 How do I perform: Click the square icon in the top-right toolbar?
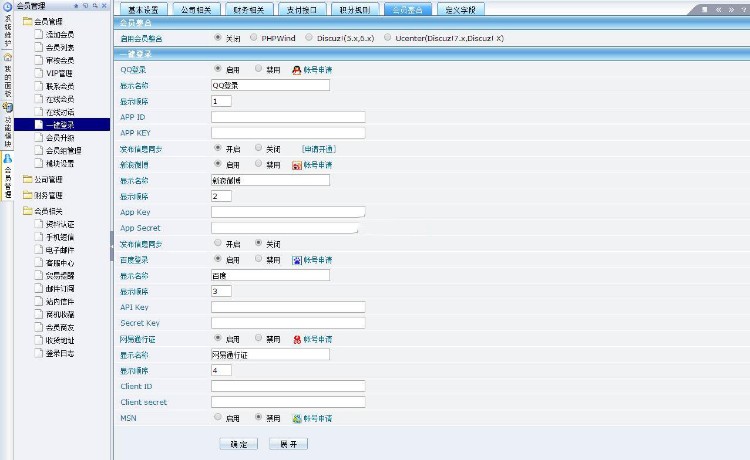pos(705,10)
